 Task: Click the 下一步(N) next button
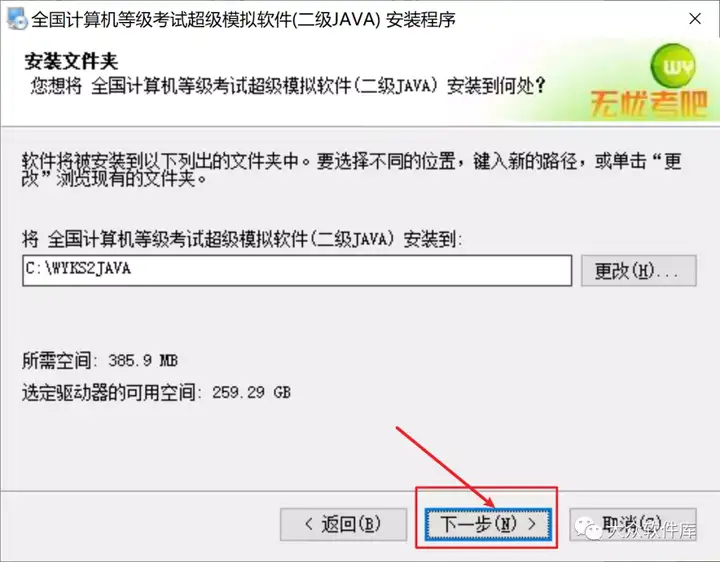488,524
